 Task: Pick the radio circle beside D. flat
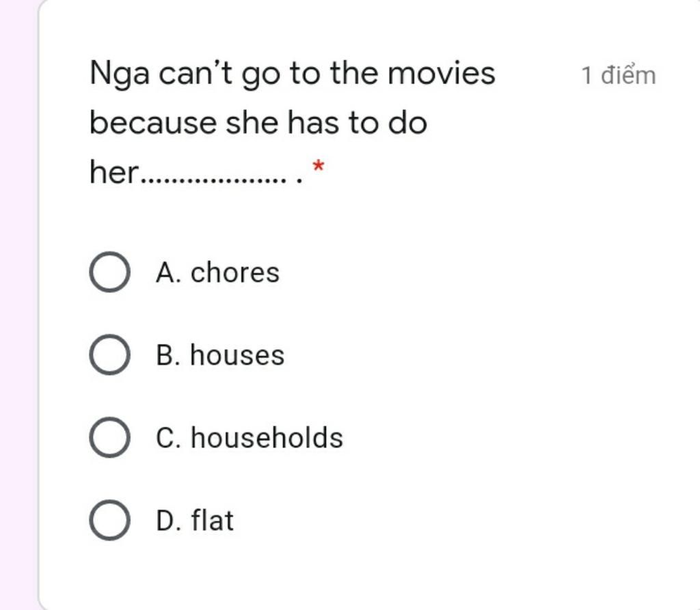110,520
